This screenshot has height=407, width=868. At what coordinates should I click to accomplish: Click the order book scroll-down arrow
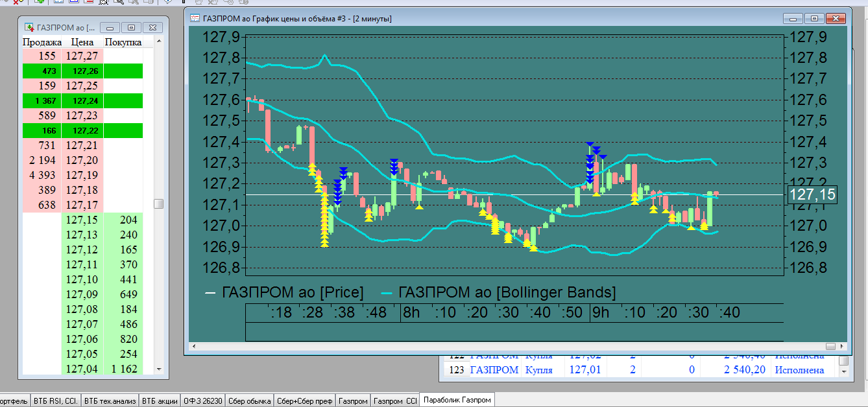158,369
